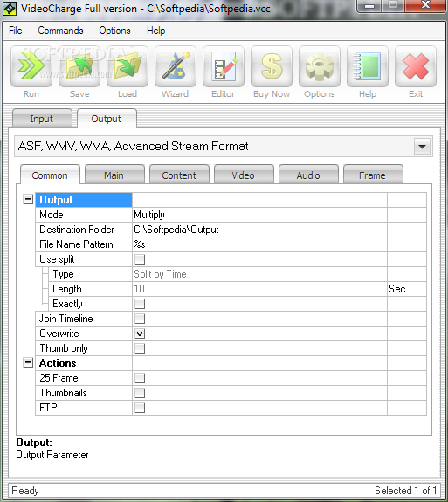Select the Overwrite property label
Viewport: 448px width, 502px height.
click(x=59, y=334)
